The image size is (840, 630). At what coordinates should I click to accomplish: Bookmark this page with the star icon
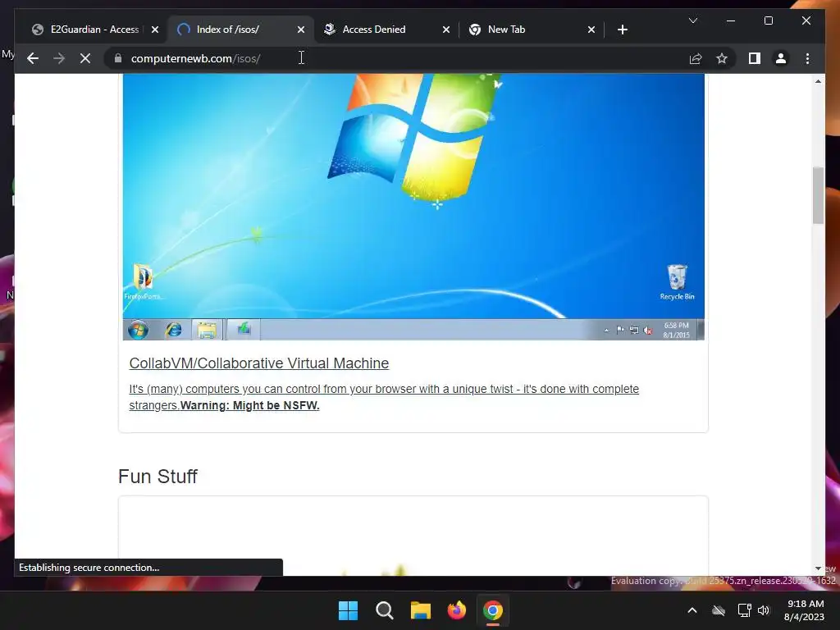(x=722, y=58)
